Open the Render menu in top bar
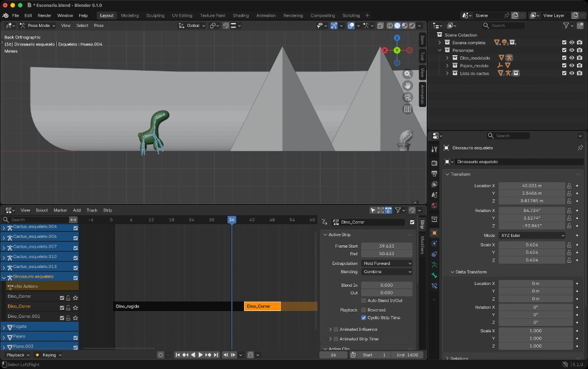 click(x=44, y=16)
